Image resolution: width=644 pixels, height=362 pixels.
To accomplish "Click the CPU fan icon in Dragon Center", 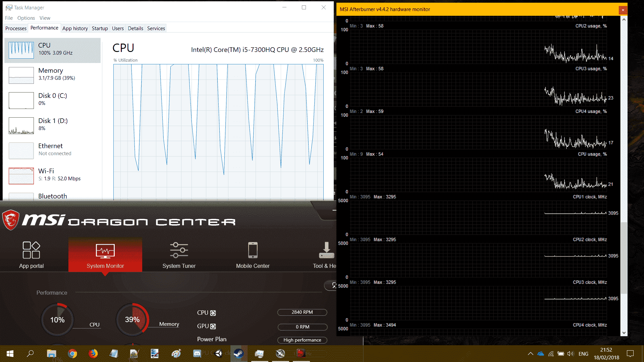I will click(213, 313).
